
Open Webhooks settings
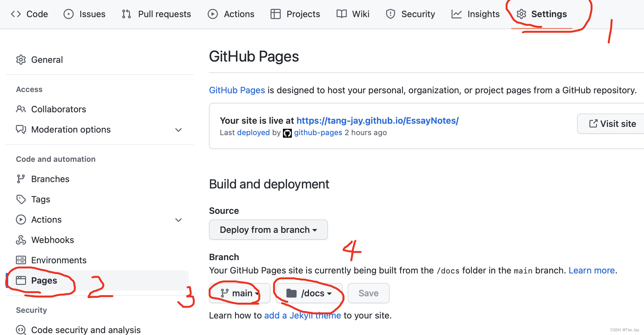coord(100,240)
